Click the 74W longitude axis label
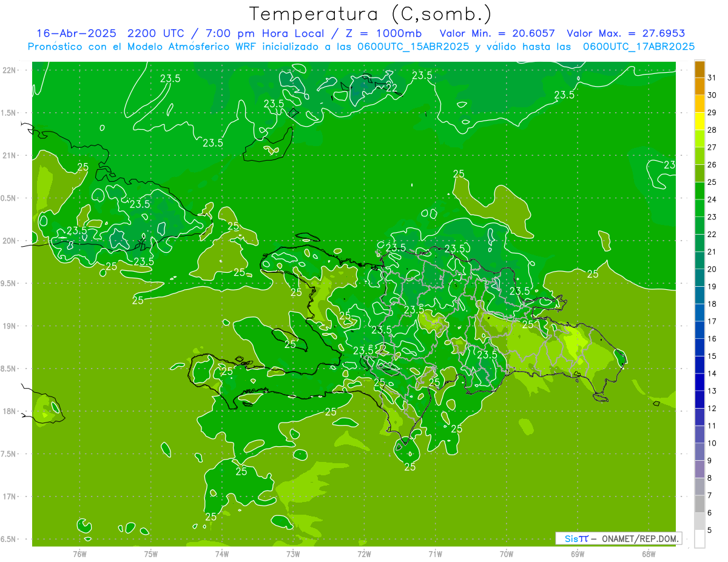This screenshot has height=562, width=728. (x=221, y=554)
